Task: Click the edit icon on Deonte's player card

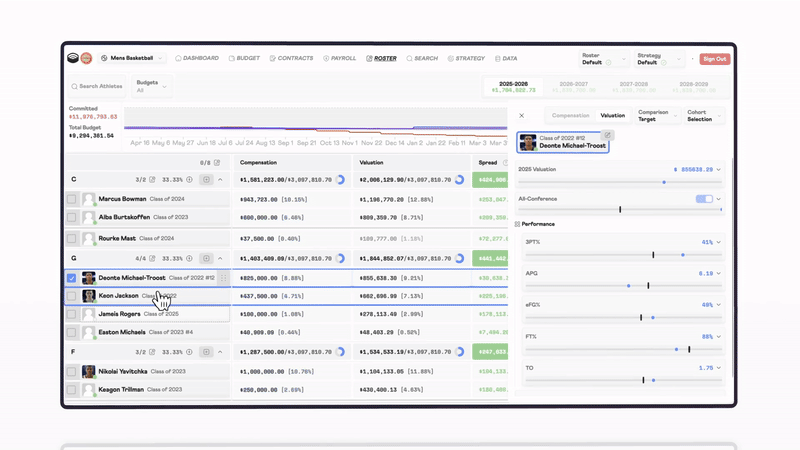Action: click(x=607, y=135)
